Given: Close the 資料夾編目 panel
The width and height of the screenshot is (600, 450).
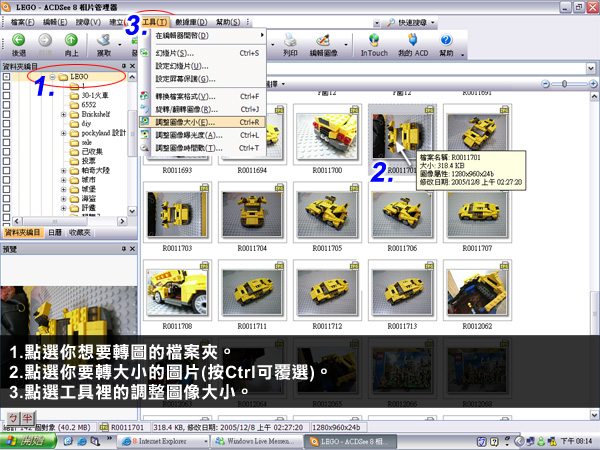Looking at the screenshot, I should tap(132, 66).
